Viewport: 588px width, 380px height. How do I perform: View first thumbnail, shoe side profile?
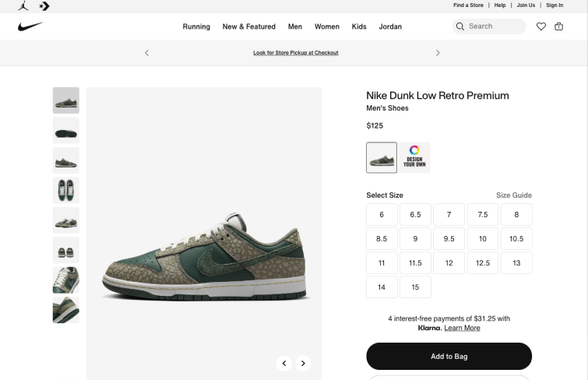coord(66,100)
